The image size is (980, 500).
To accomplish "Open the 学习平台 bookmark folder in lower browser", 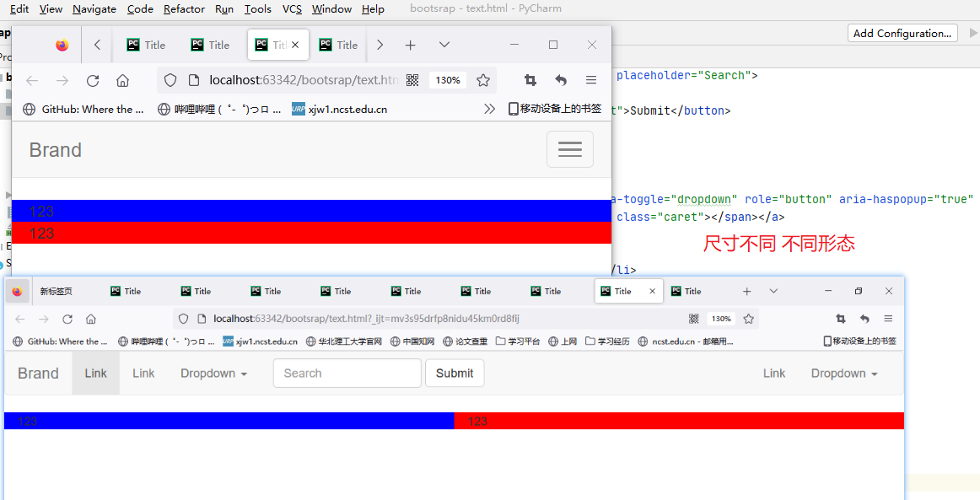I will 518,341.
